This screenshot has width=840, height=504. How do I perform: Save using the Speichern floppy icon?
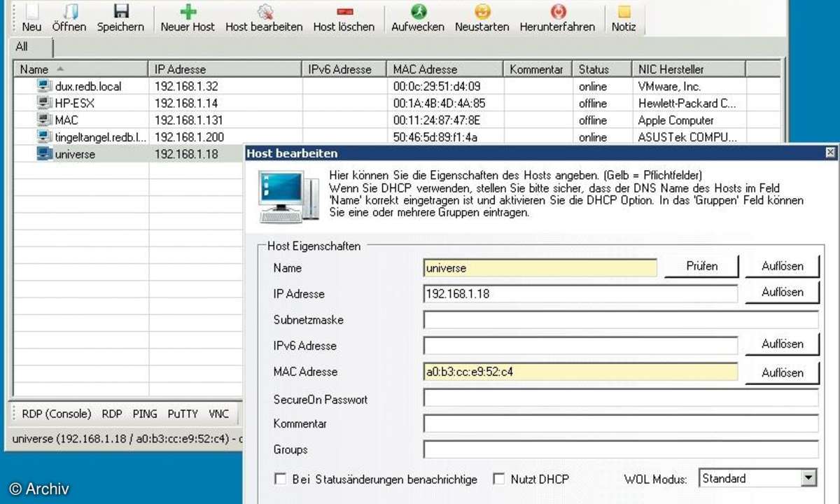[x=121, y=12]
